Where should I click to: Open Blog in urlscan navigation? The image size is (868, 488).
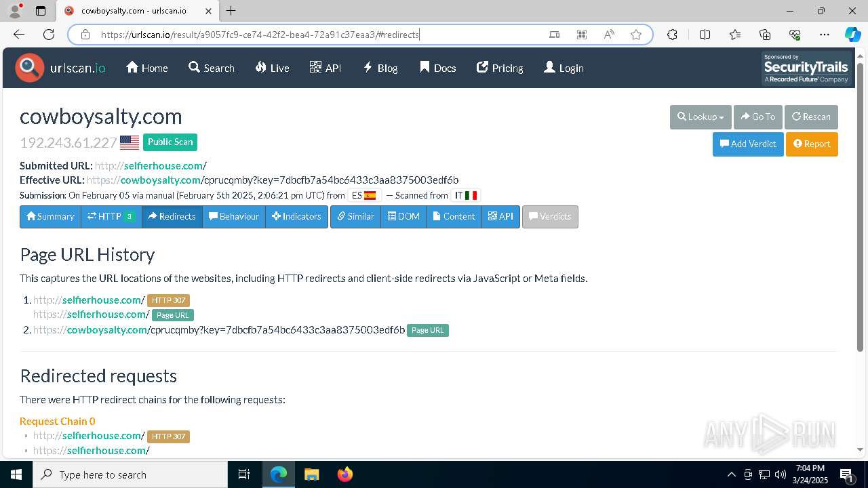(x=380, y=68)
